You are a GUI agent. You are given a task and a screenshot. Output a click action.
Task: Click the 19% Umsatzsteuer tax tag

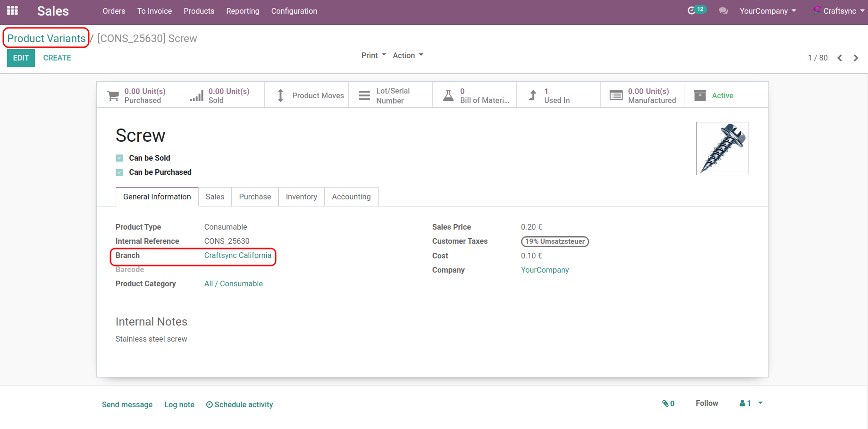coord(555,242)
